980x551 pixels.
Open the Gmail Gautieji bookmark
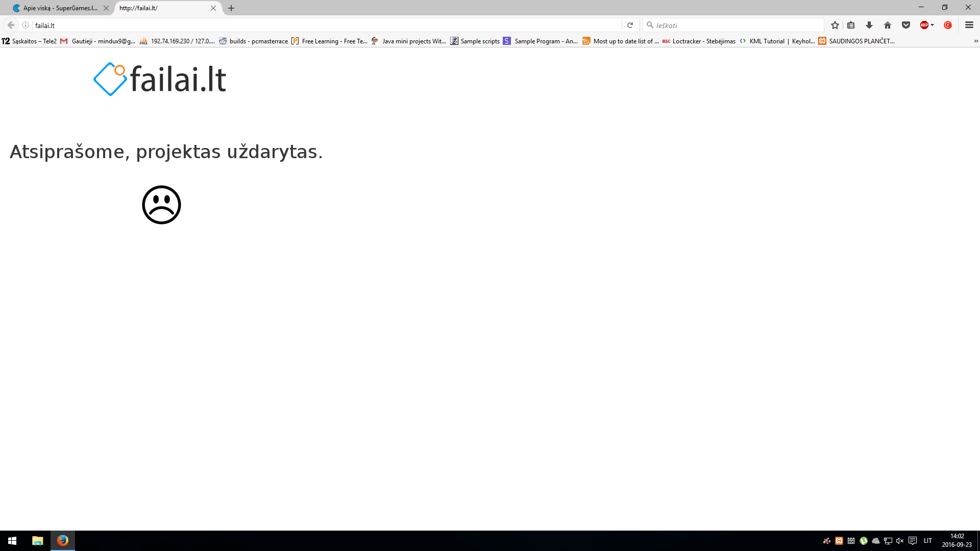[x=98, y=41]
